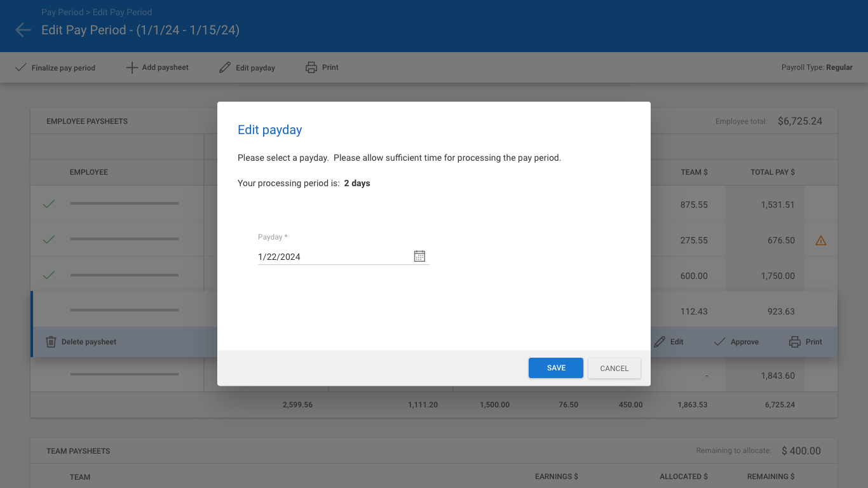Open the payday calendar picker icon
The height and width of the screenshot is (488, 868).
[419, 256]
